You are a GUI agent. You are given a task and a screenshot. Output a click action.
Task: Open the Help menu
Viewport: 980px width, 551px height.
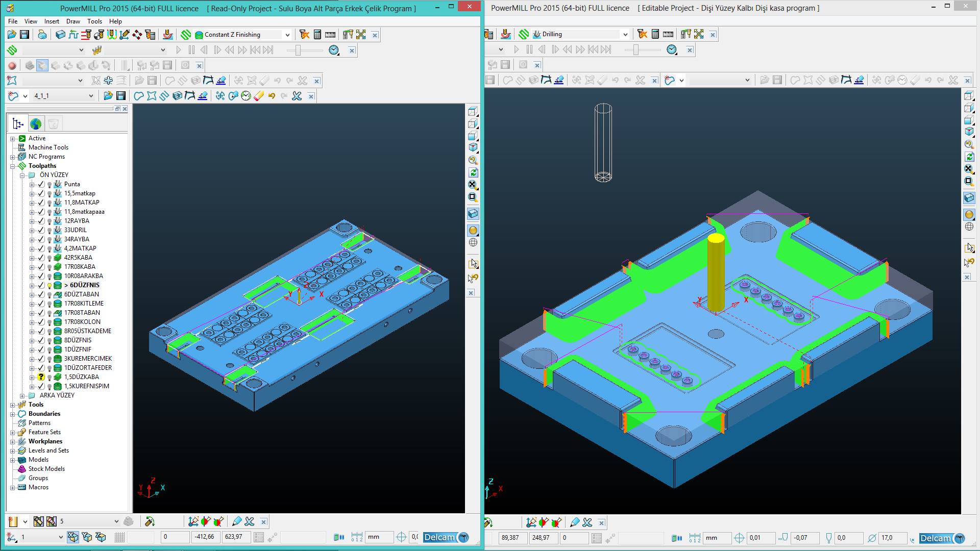[115, 21]
